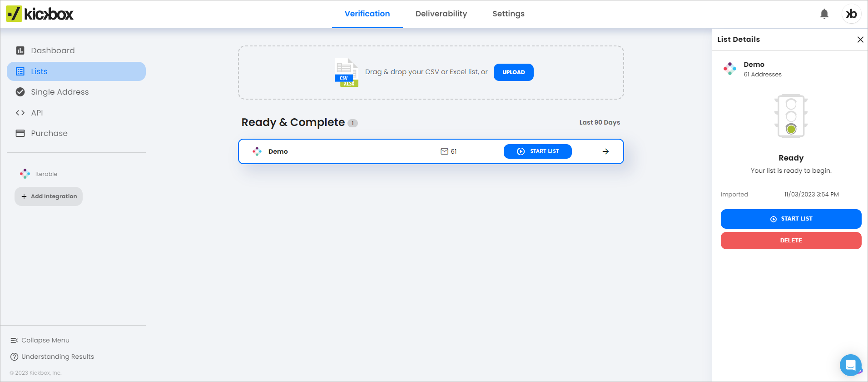Image resolution: width=868 pixels, height=382 pixels.
Task: Click the Ready status heading
Action: 791,158
